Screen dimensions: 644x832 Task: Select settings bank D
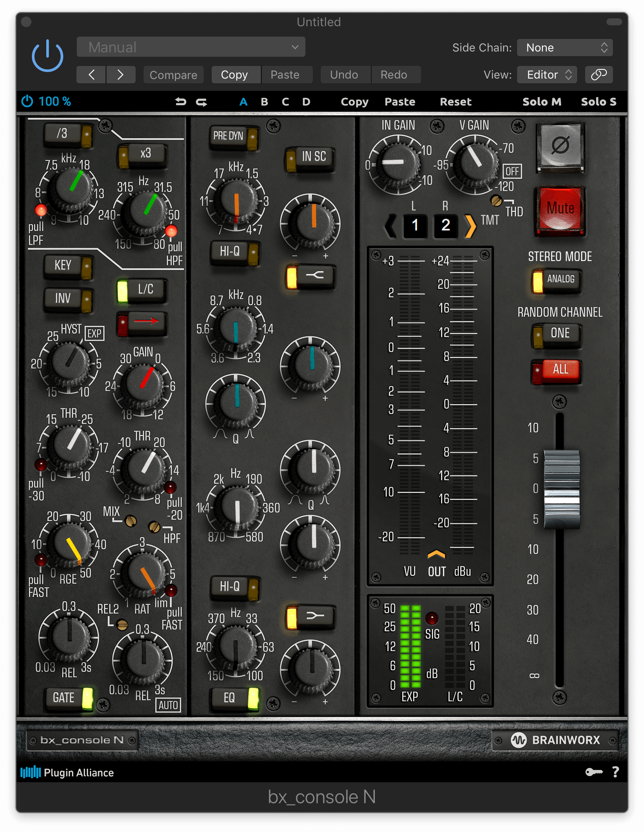point(306,102)
